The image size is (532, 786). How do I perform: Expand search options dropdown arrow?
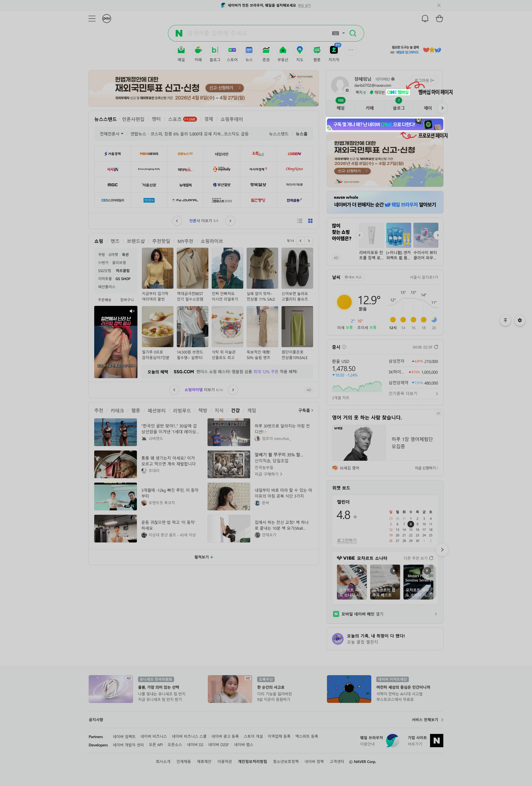pos(344,33)
